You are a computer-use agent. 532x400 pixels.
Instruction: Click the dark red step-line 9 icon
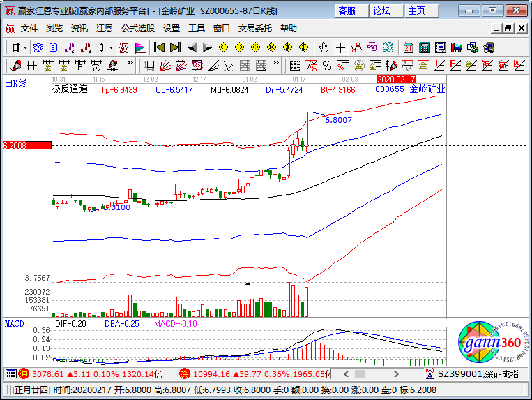coord(86,47)
